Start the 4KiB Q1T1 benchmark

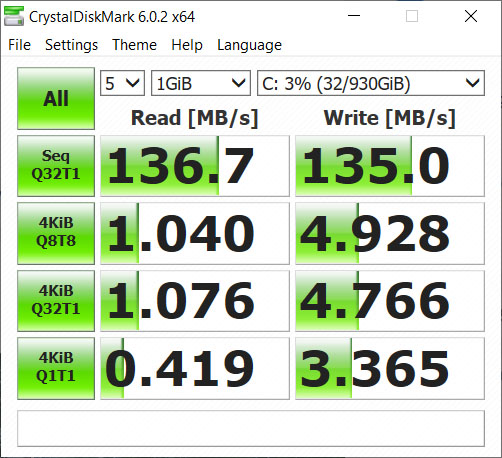coord(56,368)
